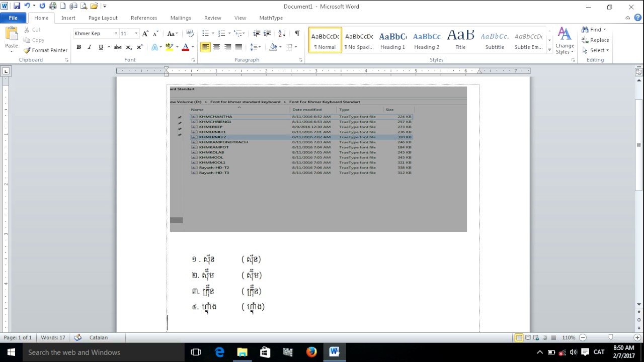Viewport: 644px width, 362px height.
Task: Clear formatting with the eraser icon
Action: coord(190,33)
